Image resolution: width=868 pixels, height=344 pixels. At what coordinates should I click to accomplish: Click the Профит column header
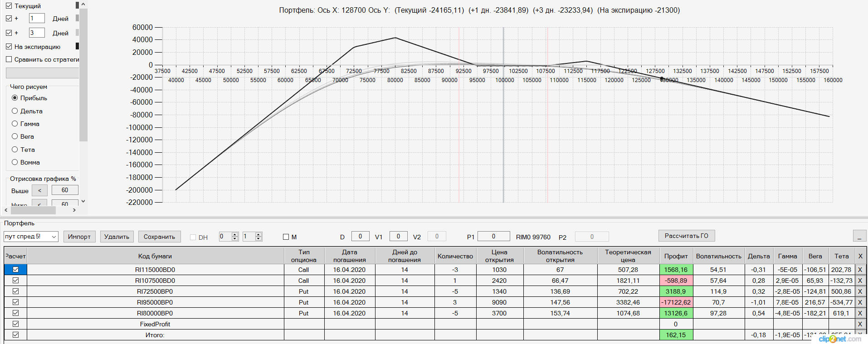[x=676, y=256]
